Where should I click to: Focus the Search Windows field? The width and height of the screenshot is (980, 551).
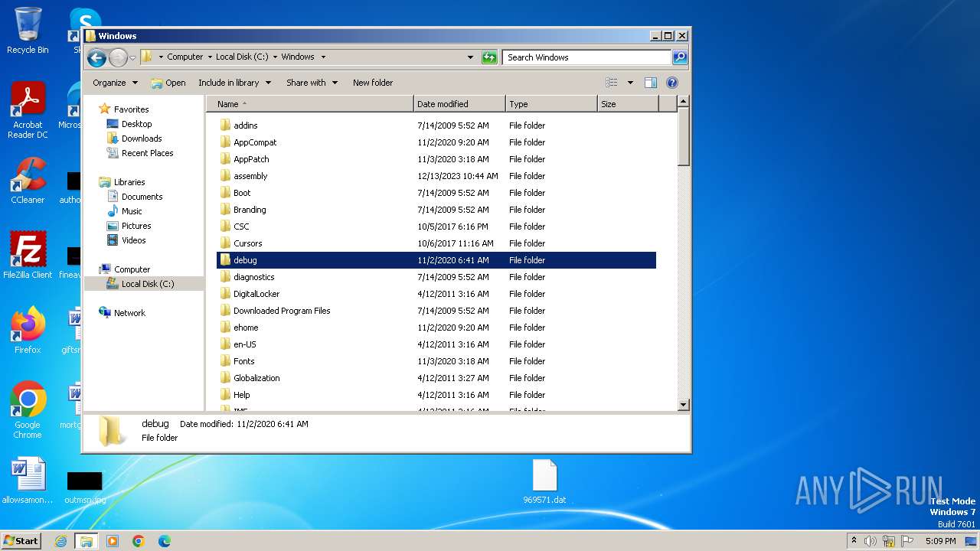(586, 57)
